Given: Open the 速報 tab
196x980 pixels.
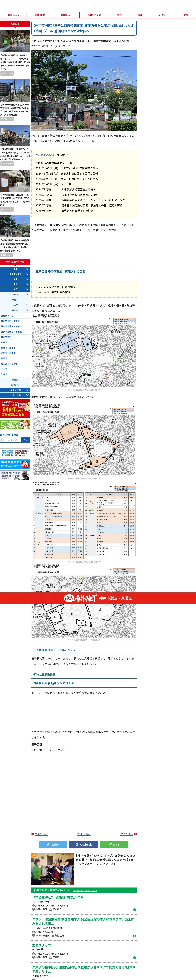Looking at the screenshot, I should pyautogui.click(x=185, y=15).
